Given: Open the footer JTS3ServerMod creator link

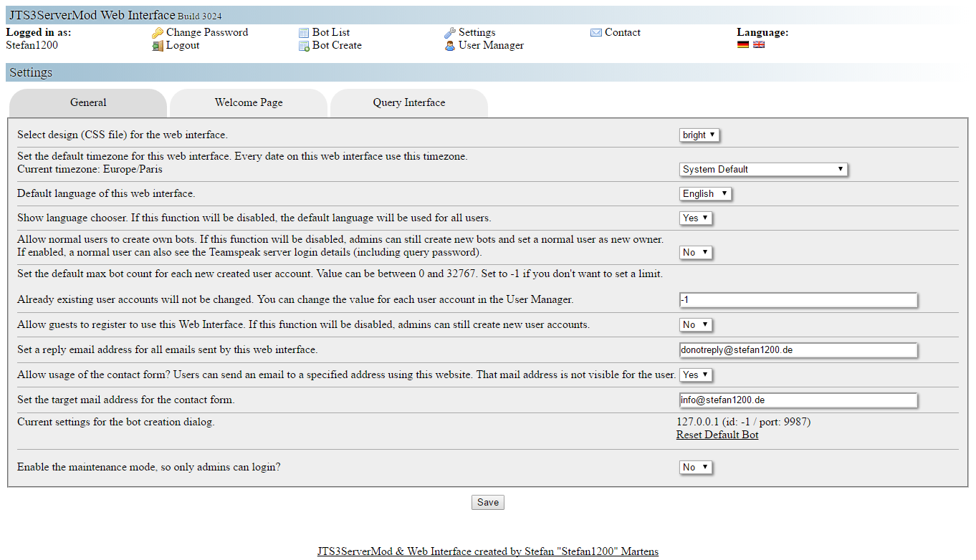Looking at the screenshot, I should 488,551.
